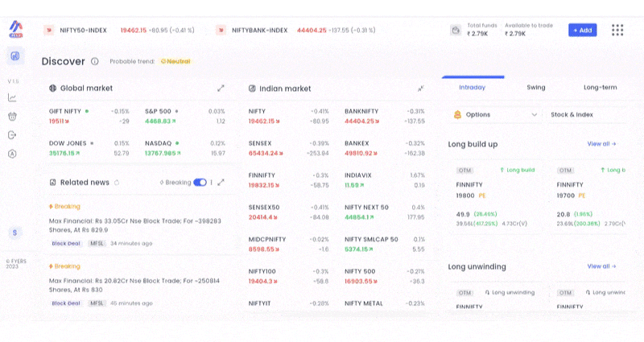The height and width of the screenshot is (342, 644).
Task: Click the NIFTY50-INDEX down arrow badge
Action: 49,30
